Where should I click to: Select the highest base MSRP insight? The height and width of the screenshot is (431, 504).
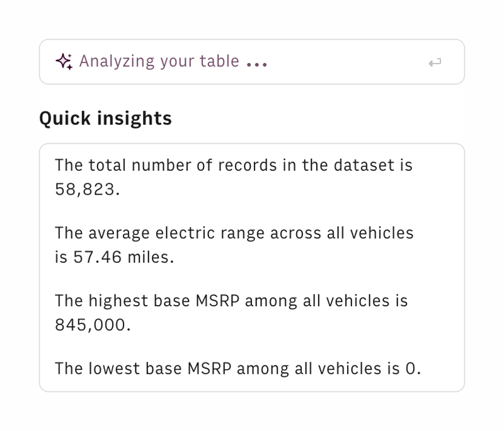(x=231, y=313)
